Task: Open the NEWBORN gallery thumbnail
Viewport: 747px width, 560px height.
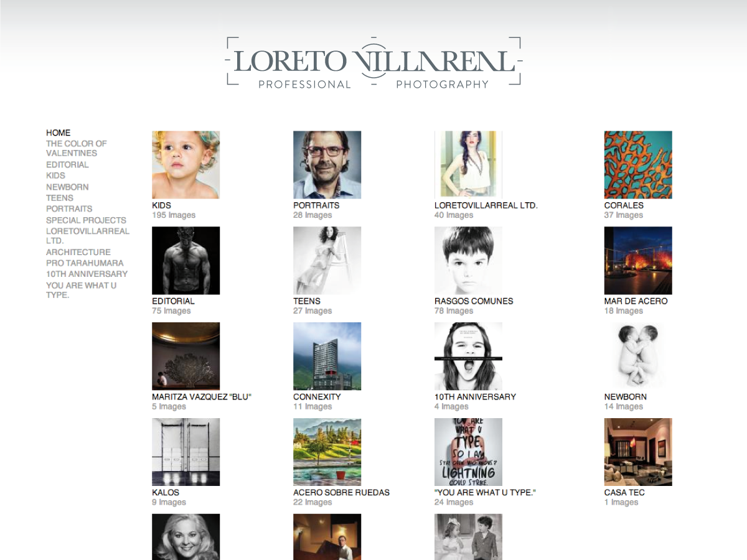Action: [638, 355]
